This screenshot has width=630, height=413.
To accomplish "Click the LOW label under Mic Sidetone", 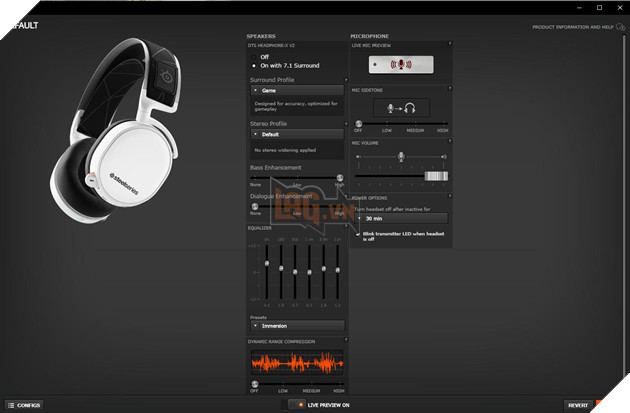I will click(x=387, y=131).
